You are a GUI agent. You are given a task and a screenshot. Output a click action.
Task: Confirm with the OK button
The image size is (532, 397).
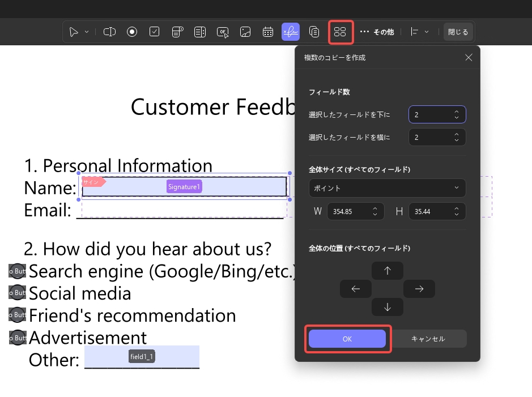347,339
